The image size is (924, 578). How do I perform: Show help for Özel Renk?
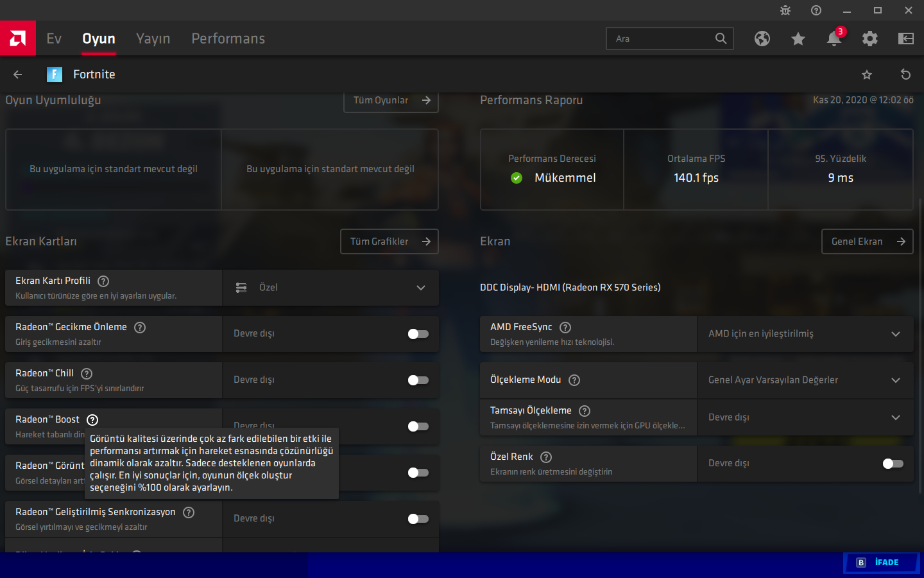(x=546, y=457)
